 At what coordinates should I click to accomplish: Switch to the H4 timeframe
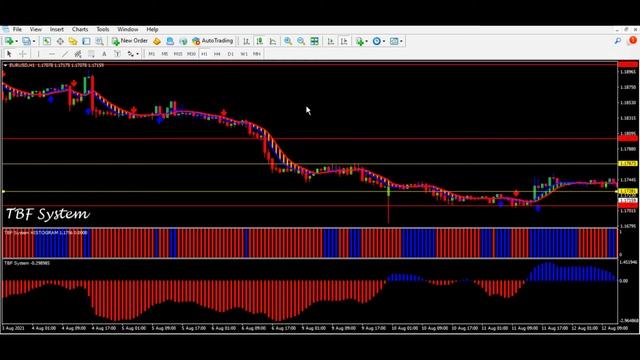coord(217,54)
